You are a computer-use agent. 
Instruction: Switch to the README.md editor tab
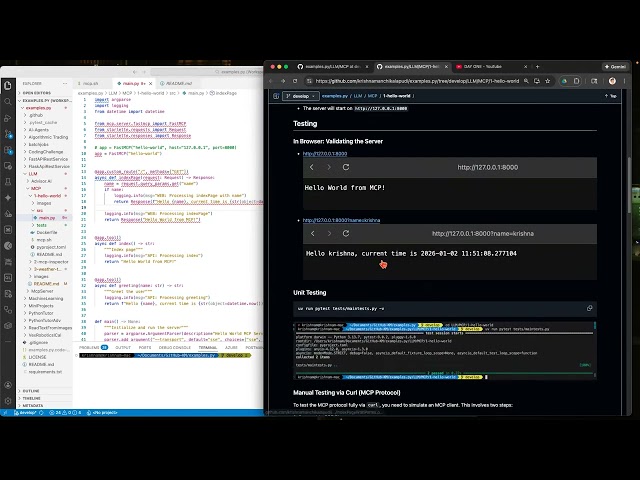pos(178,83)
